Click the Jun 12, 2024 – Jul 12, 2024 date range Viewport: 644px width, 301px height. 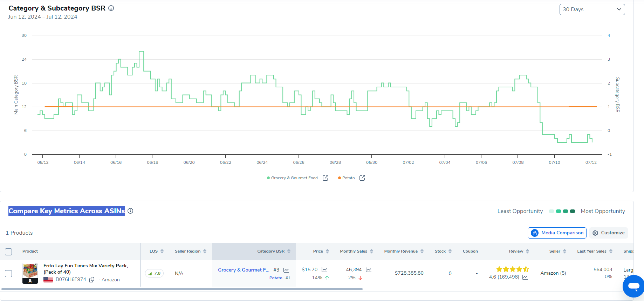click(43, 17)
